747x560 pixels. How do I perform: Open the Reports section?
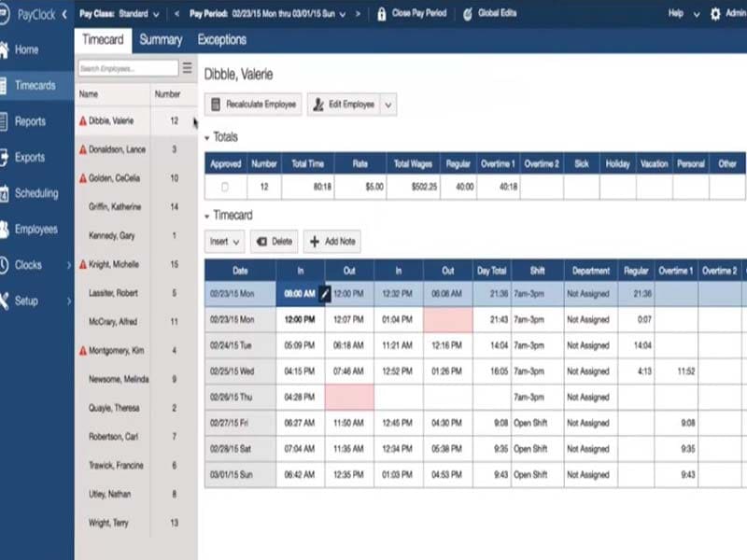pos(33,121)
